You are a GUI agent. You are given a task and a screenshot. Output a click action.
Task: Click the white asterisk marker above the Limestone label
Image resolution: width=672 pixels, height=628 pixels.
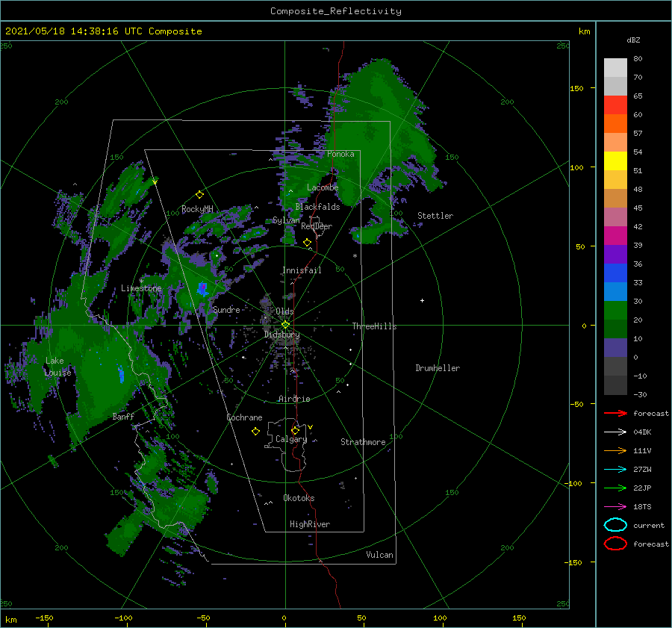141,282
